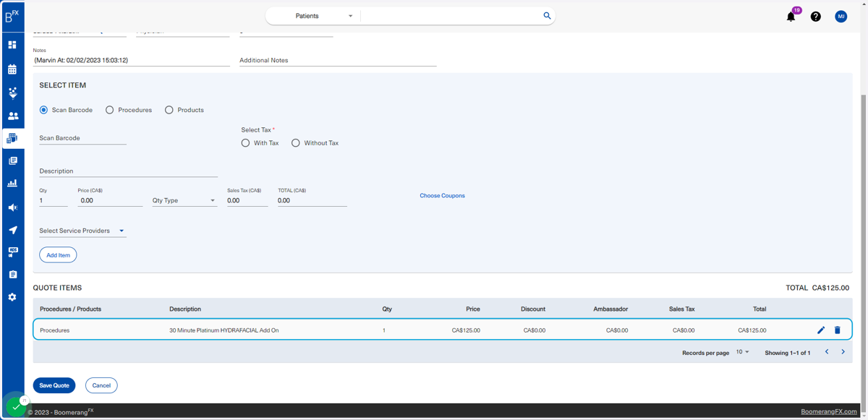
Task: Open the highlighted point-of-sale icon in the sidebar
Action: tap(12, 138)
